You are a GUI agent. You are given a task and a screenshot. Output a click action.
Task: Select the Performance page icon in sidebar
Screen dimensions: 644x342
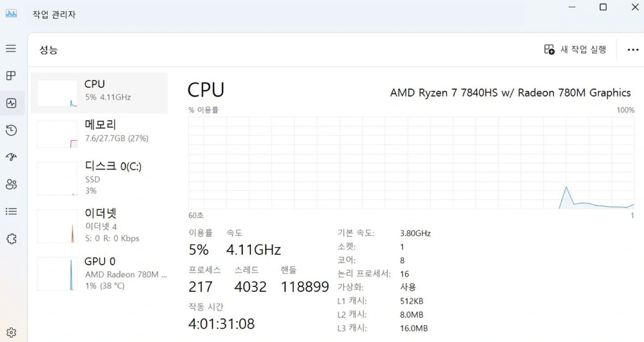click(11, 103)
